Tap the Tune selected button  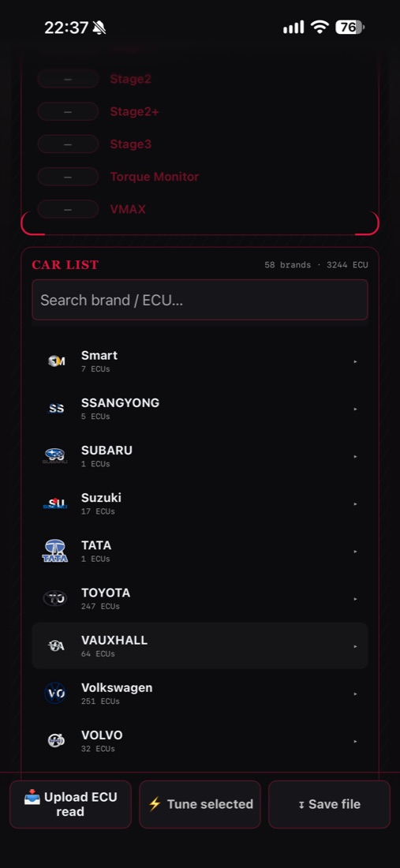tap(200, 804)
